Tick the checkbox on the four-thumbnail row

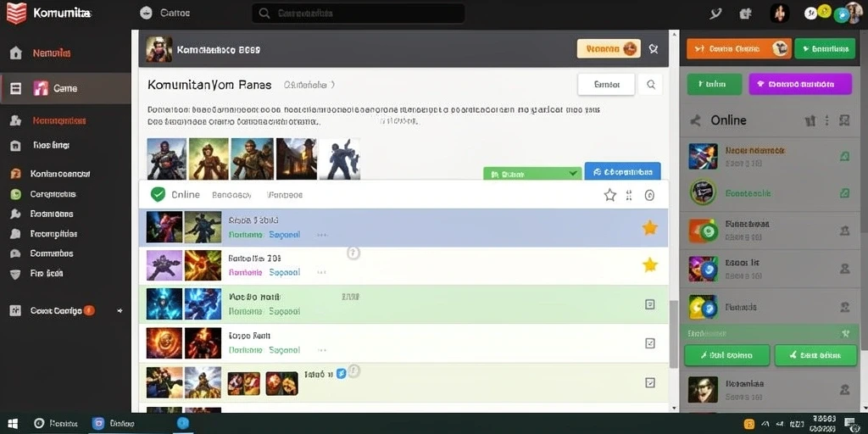[650, 382]
